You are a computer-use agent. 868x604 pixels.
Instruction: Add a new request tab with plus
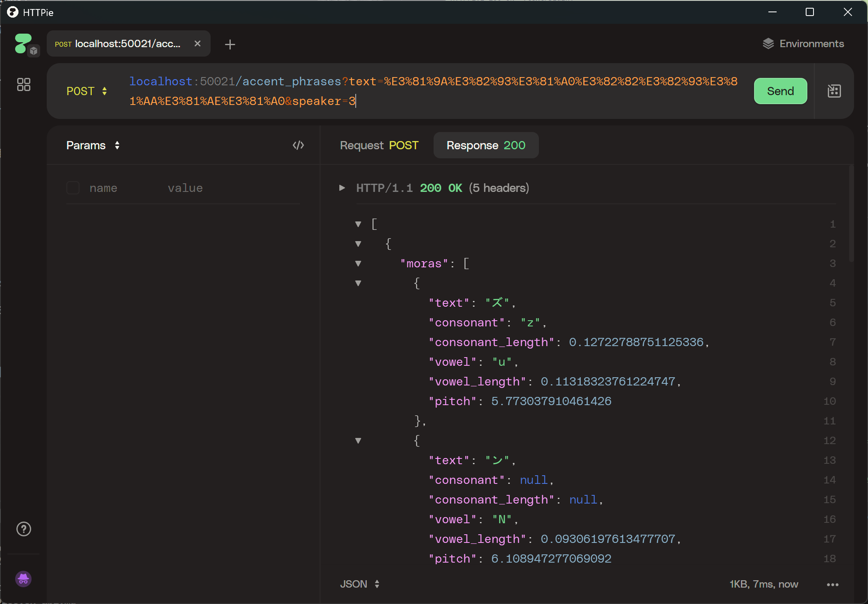[230, 44]
